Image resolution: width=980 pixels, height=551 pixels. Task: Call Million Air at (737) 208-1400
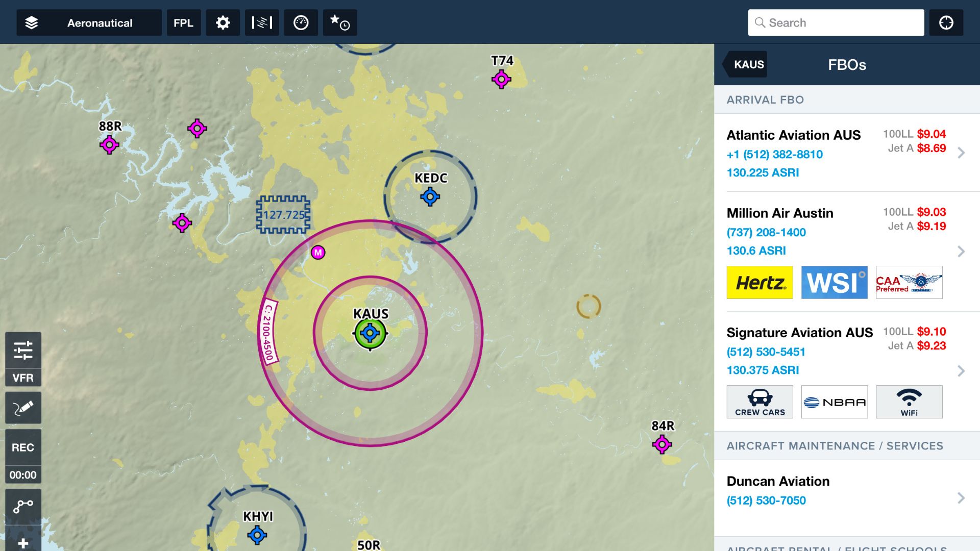(766, 232)
